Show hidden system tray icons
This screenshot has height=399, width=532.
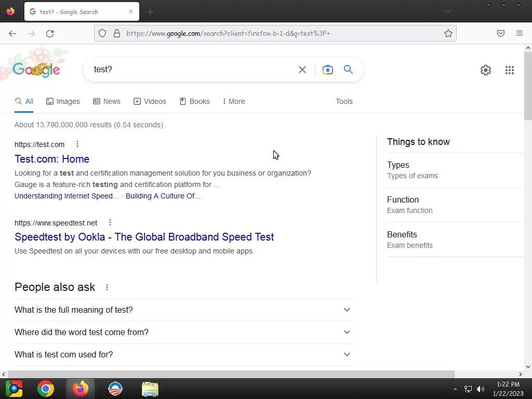(x=455, y=389)
